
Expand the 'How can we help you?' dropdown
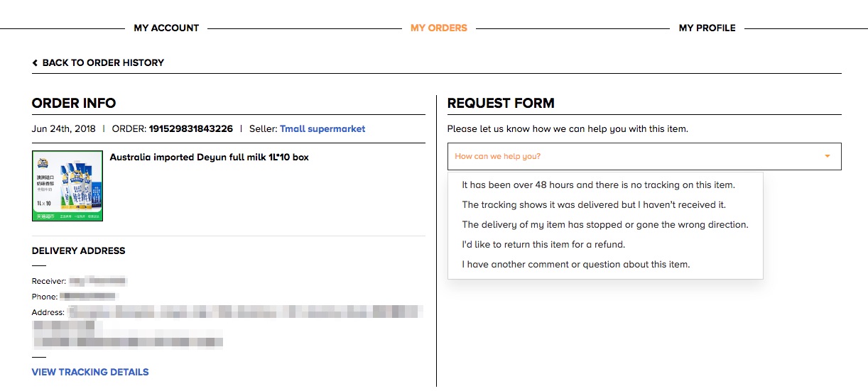coord(644,156)
